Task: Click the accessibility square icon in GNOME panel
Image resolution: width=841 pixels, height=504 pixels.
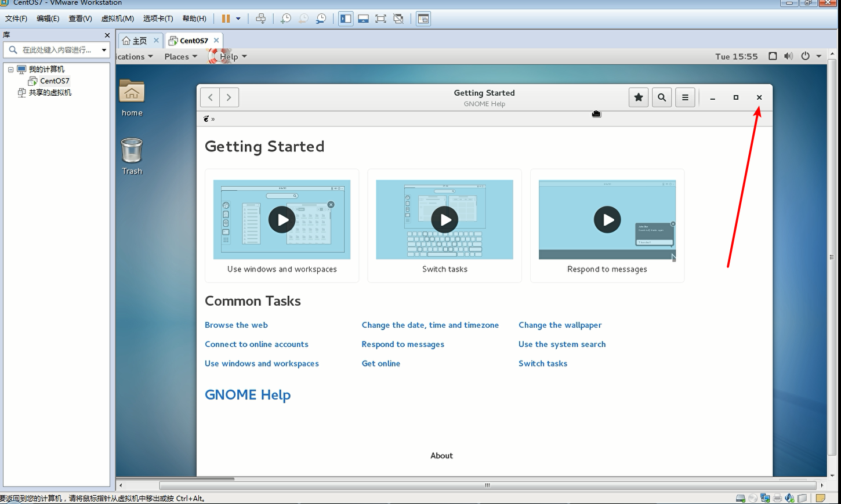Action: 773,56
